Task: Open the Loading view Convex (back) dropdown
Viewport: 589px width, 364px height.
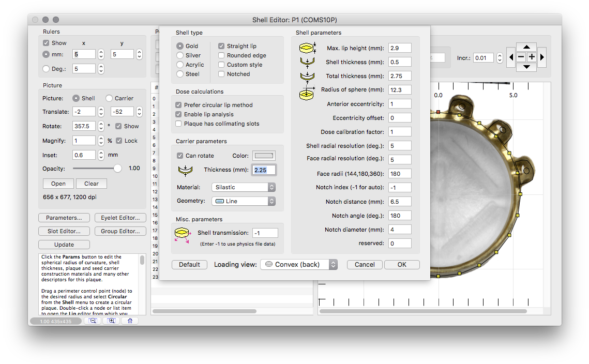Action: [x=299, y=264]
